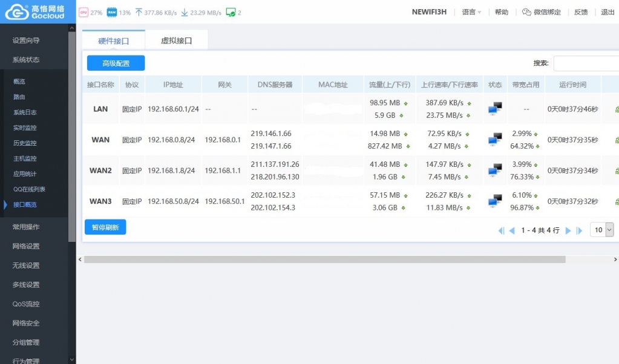Click the WAN3 connection status icon

[495, 201]
